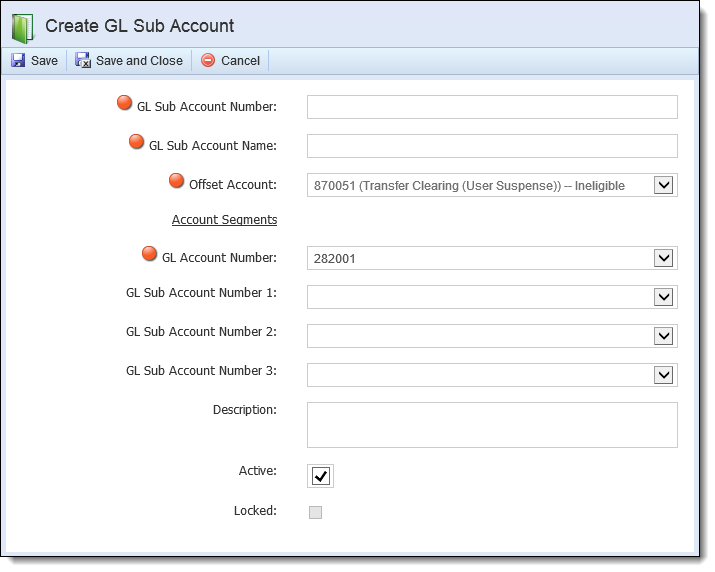Click the green book icon in header
The height and width of the screenshot is (572, 715).
[23, 28]
